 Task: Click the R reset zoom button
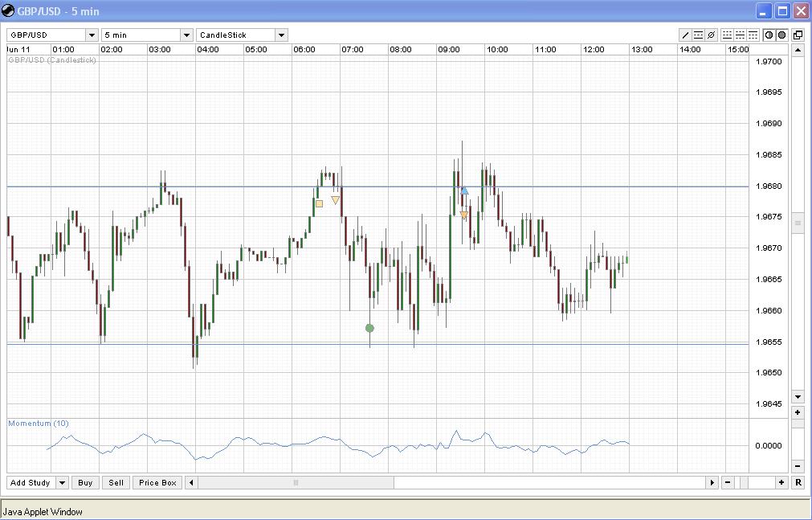[798, 483]
